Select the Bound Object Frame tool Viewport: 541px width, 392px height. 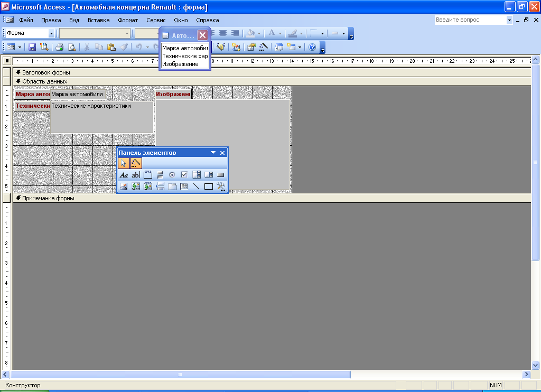point(148,186)
